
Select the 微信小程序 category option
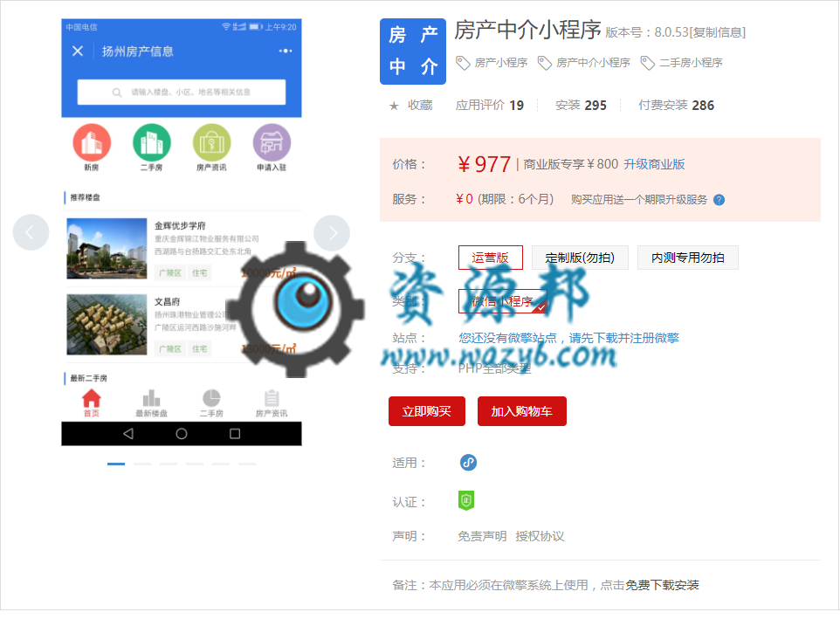click(x=502, y=301)
